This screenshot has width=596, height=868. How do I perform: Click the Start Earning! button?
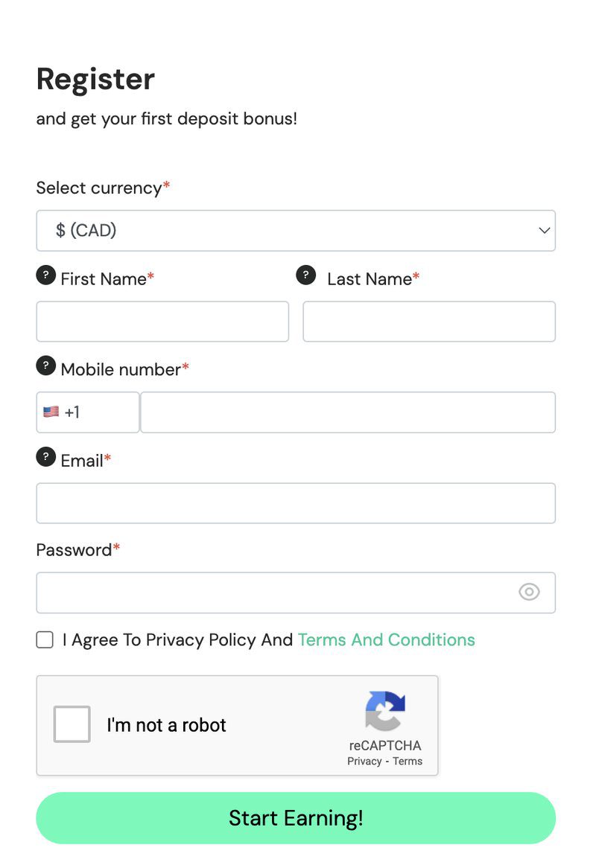[x=296, y=818]
